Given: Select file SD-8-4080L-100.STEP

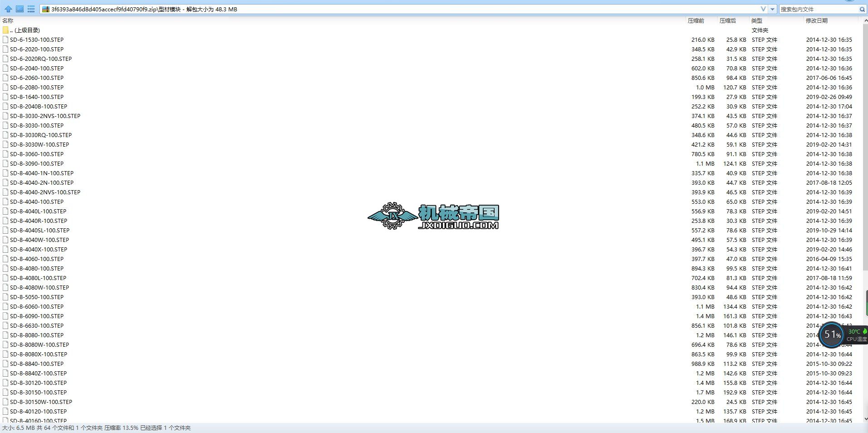Looking at the screenshot, I should pos(38,278).
